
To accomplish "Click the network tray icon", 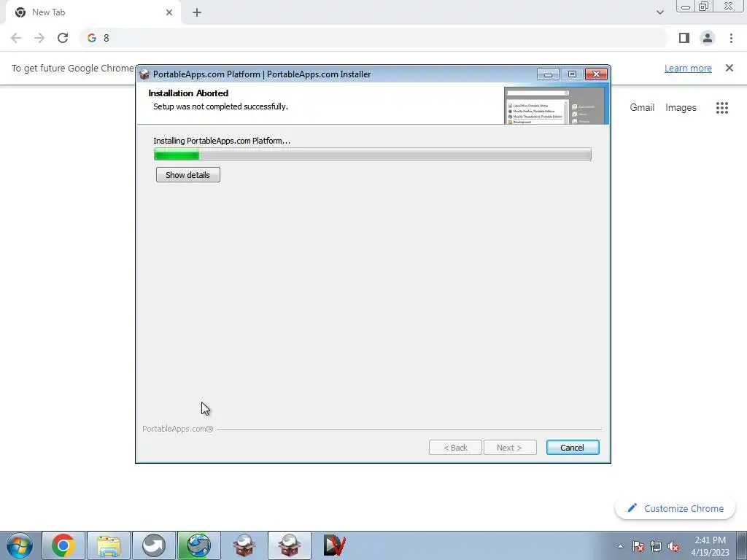I will pos(656,546).
